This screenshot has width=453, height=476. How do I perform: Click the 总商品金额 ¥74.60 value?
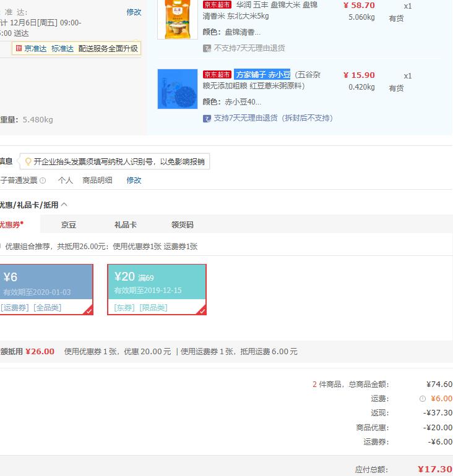[439, 385]
